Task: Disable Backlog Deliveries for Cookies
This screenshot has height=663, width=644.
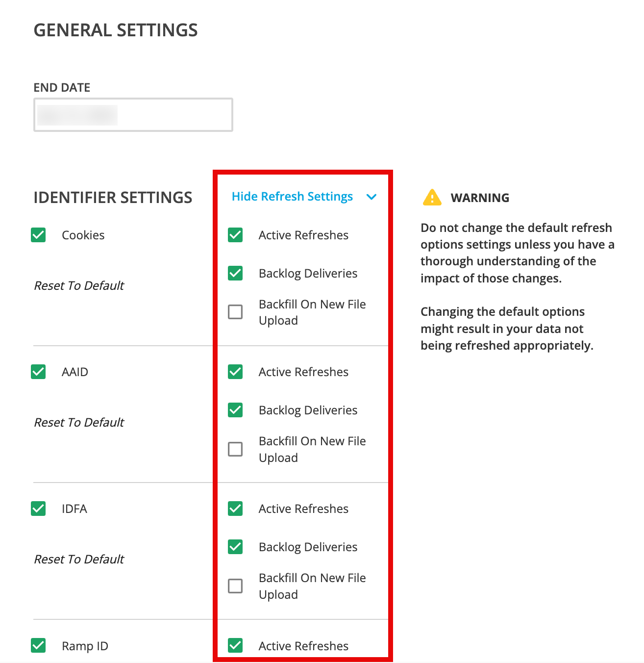Action: coord(235,273)
